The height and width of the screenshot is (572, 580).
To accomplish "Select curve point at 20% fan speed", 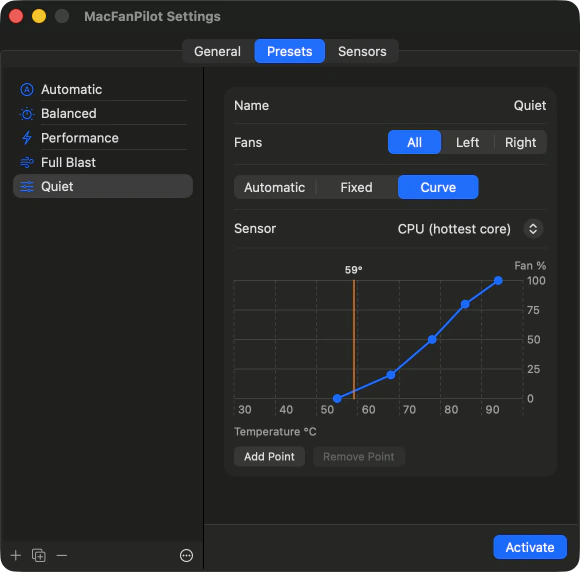I will [391, 375].
